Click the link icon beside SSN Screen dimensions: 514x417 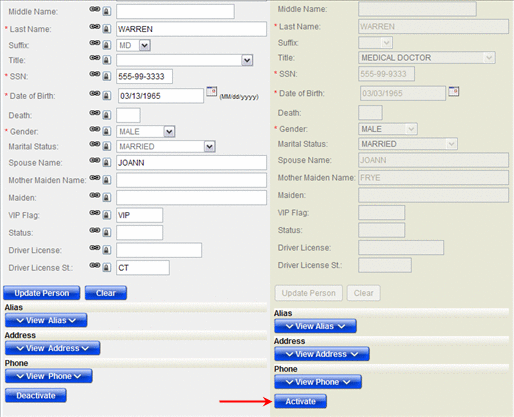click(95, 74)
